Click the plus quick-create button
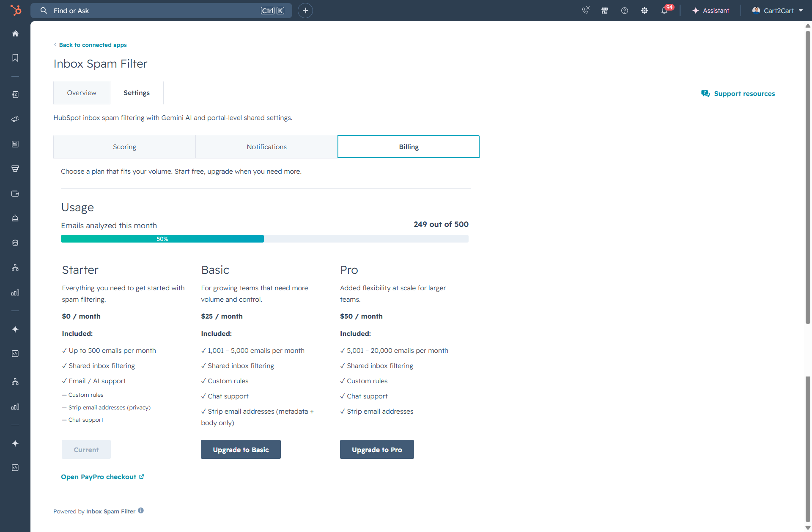The height and width of the screenshot is (532, 812). click(x=305, y=11)
